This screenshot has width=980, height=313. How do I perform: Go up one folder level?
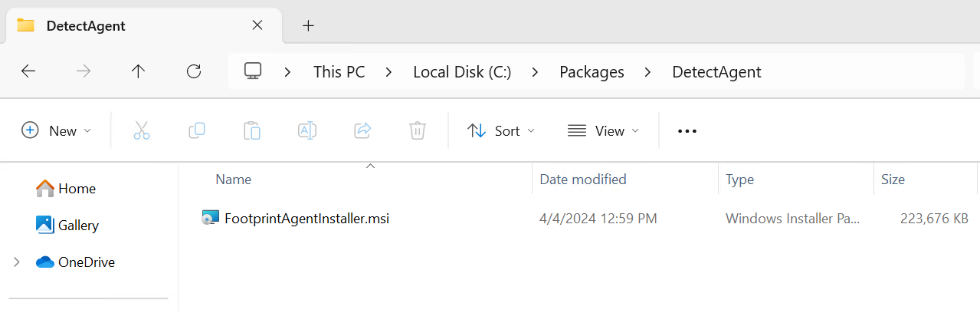[138, 71]
